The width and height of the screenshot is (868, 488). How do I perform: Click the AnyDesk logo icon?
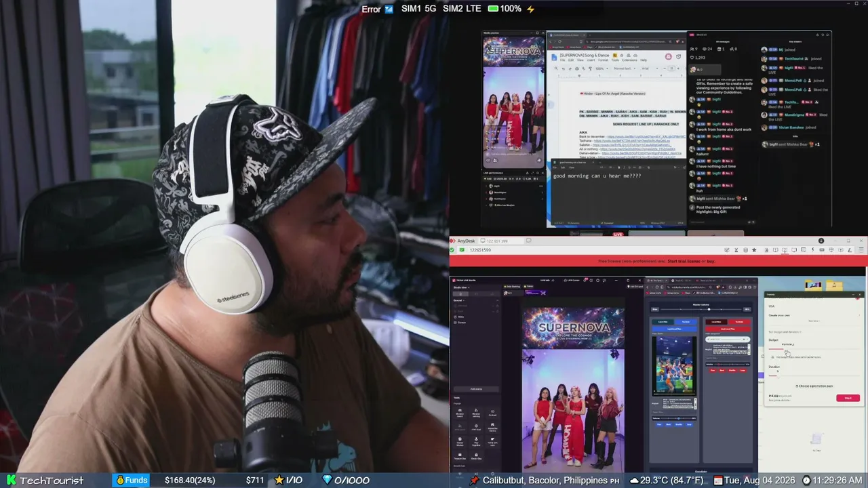pyautogui.click(x=452, y=241)
